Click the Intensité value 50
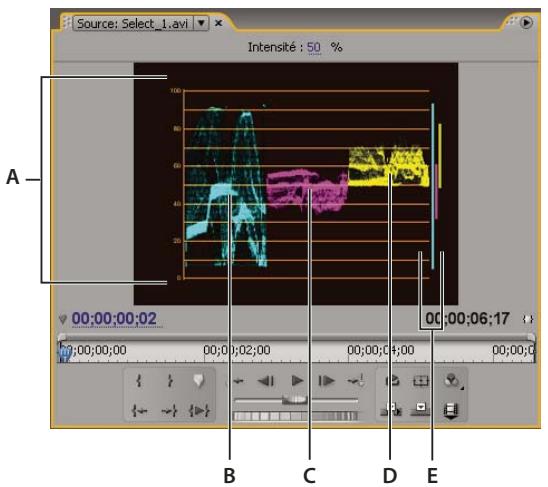Screen dimensions: 548x487 tap(314, 47)
